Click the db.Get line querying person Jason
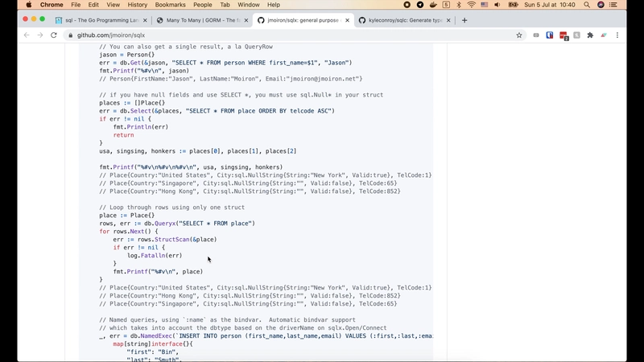644x362 pixels. coord(225,63)
